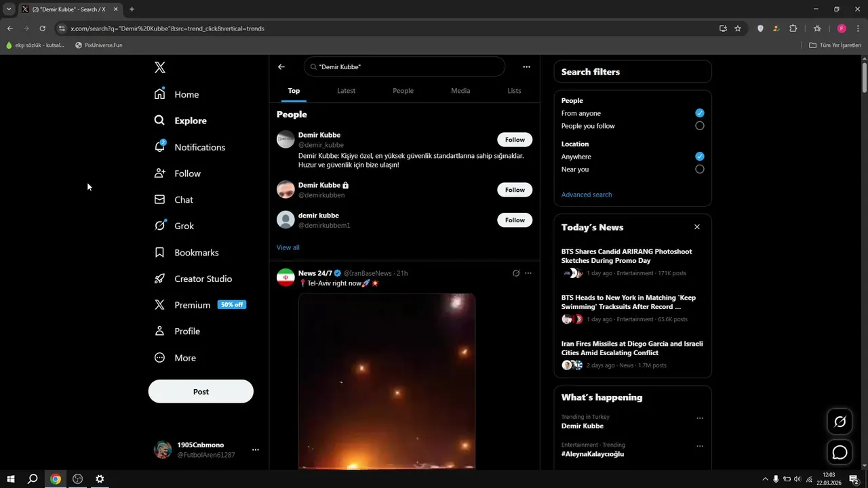Follow the @demirkubben account

tap(515, 190)
